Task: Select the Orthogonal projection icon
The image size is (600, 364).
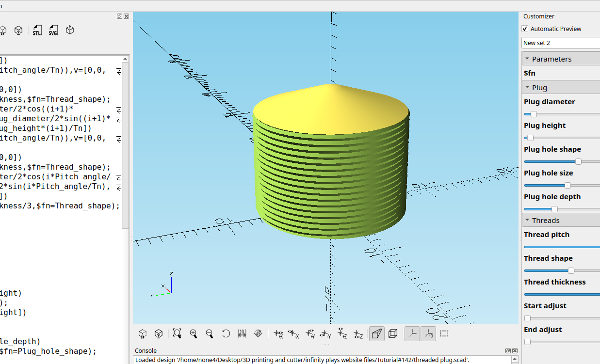Action: [393, 333]
